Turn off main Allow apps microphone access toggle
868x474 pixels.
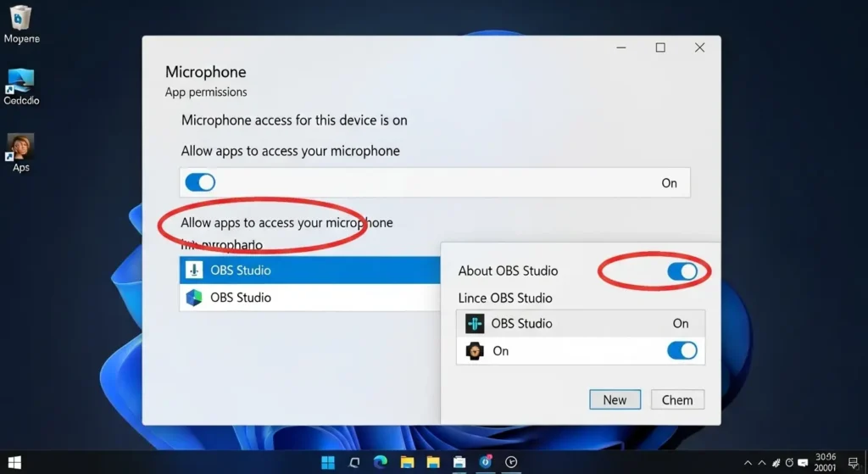(200, 182)
